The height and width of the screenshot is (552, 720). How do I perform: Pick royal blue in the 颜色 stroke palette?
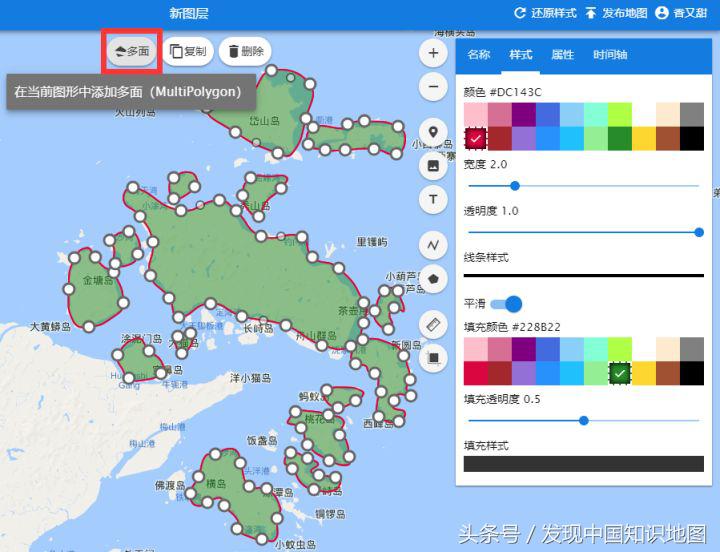pos(548,114)
